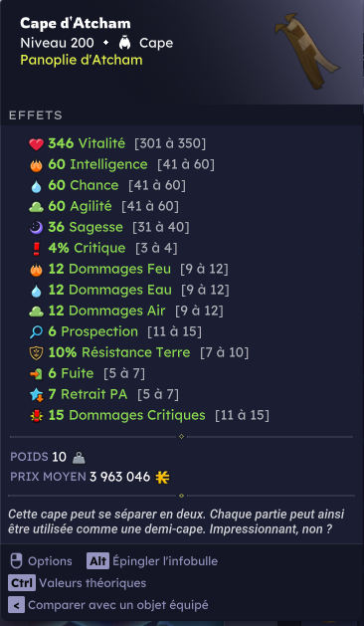Click the Fuite exit door icon
This screenshot has width=364, height=626.
[36, 374]
